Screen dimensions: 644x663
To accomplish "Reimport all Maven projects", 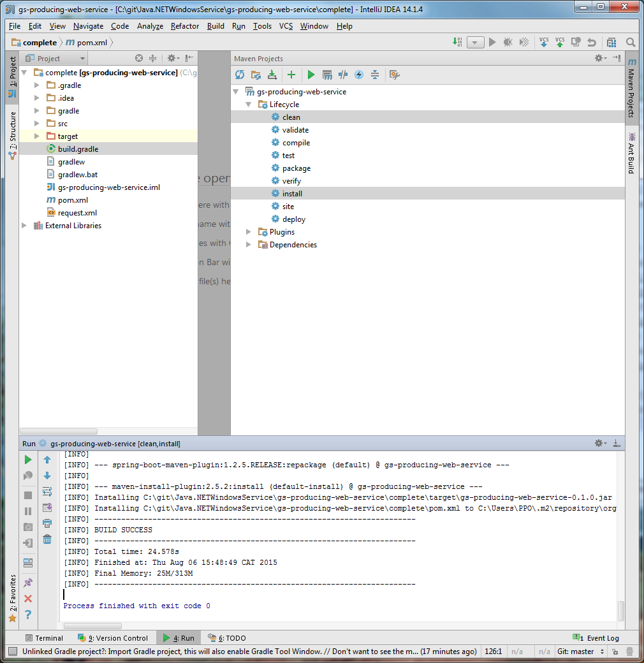I will coord(240,75).
